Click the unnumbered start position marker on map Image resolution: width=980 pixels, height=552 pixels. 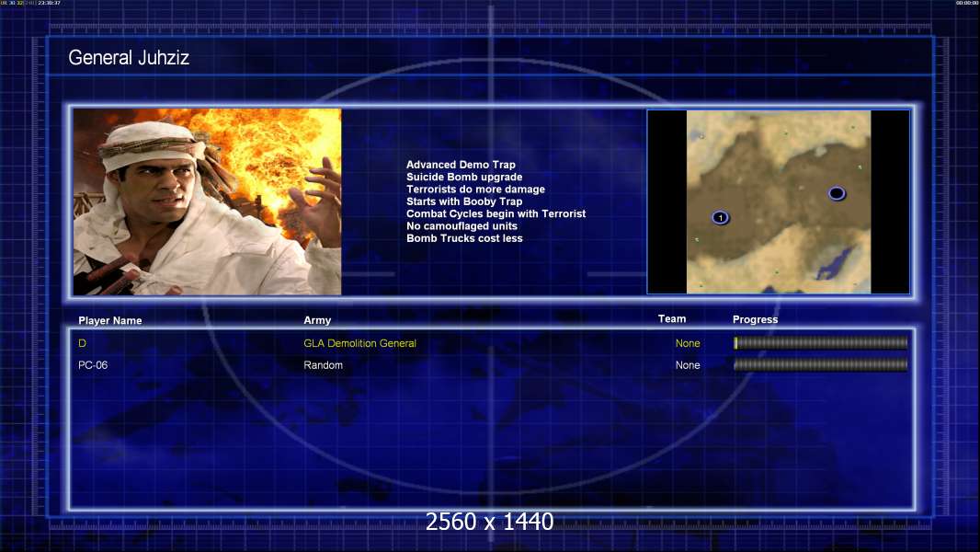coord(837,194)
